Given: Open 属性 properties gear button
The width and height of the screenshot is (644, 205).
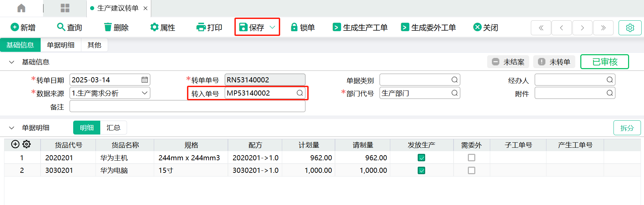Looking at the screenshot, I should 163,27.
